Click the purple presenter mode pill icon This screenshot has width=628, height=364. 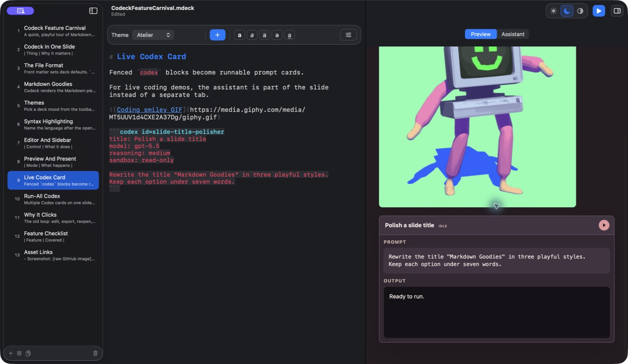click(x=20, y=11)
